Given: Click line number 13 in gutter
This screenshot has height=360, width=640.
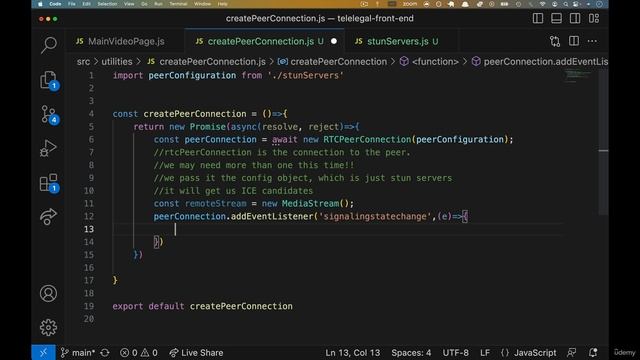Looking at the screenshot, I should pos(89,229).
